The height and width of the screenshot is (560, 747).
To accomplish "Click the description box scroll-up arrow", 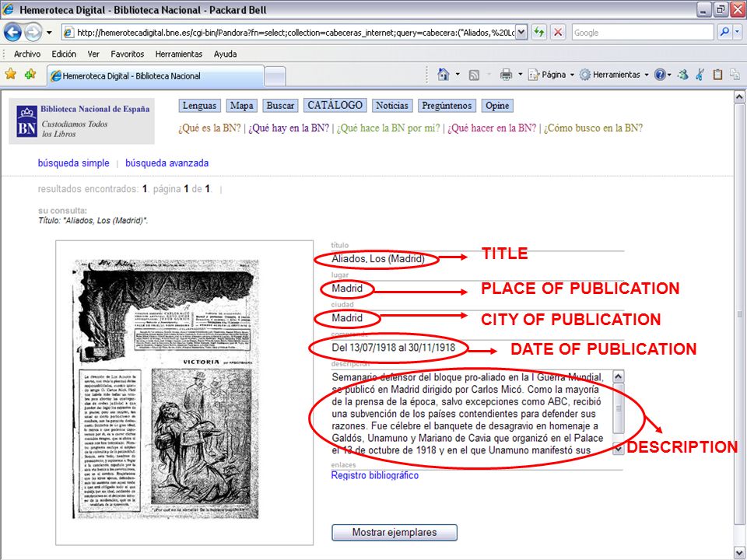I will click(618, 376).
